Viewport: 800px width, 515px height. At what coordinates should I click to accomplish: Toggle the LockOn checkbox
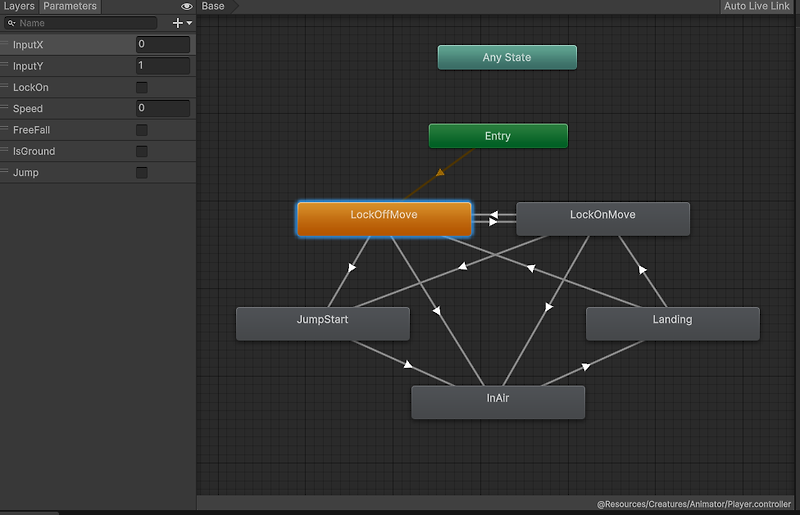(x=142, y=87)
